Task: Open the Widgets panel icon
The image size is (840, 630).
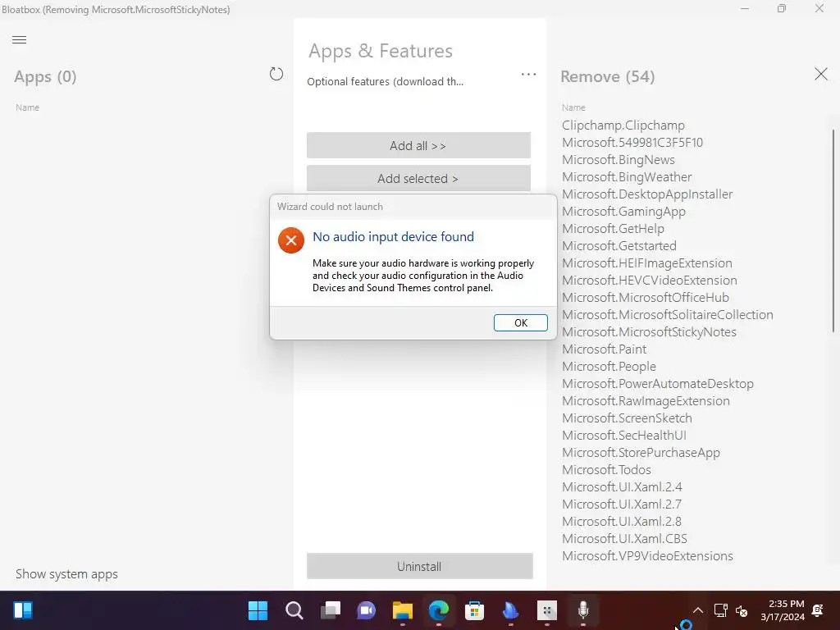Action: [x=23, y=610]
